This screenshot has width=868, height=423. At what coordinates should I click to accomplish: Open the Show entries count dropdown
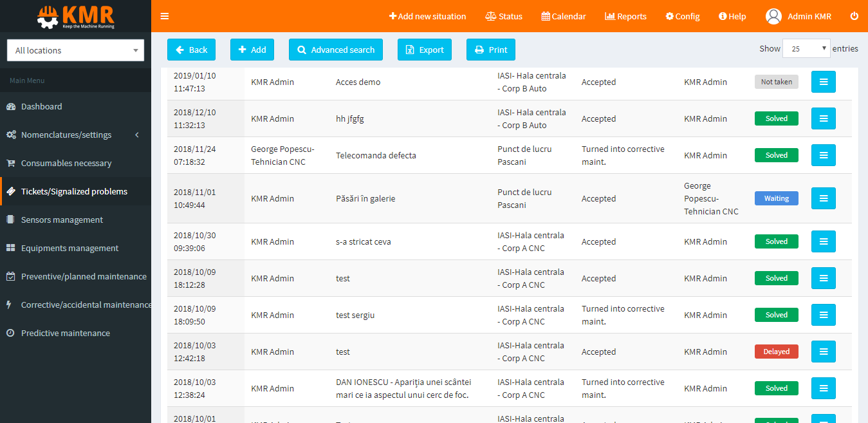[x=806, y=49]
